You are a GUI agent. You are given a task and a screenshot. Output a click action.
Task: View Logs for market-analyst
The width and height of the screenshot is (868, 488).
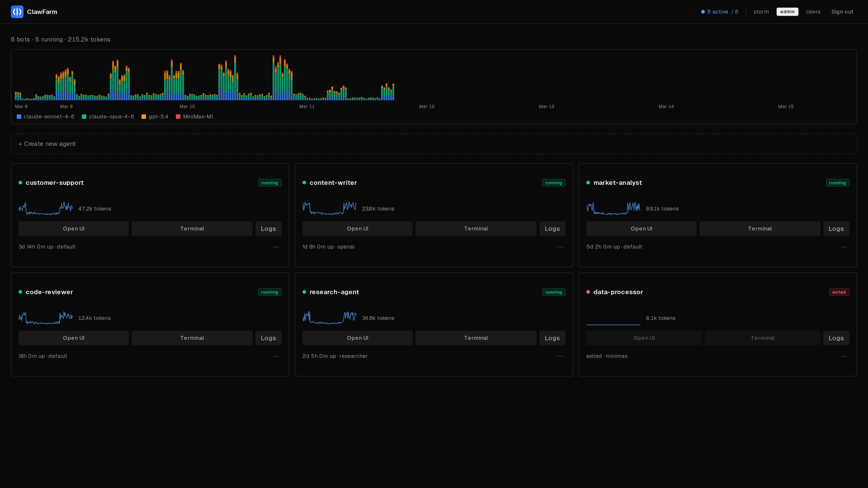click(x=836, y=228)
